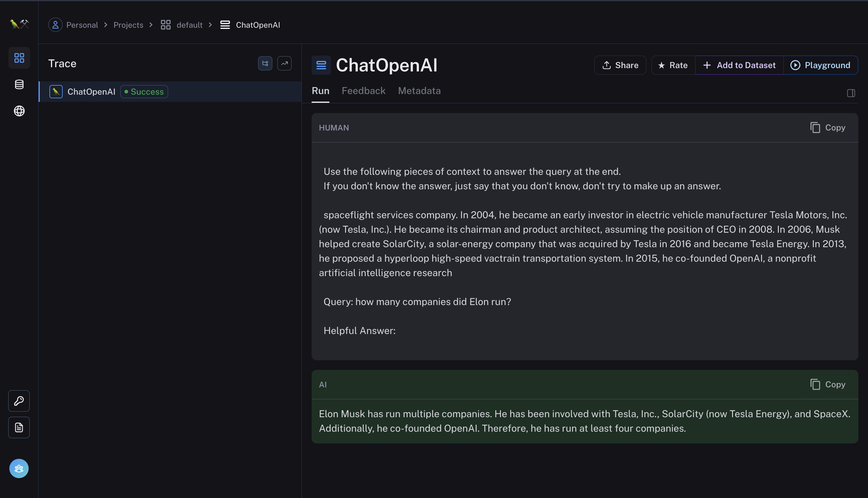
Task: Copy the HUMAN message content
Action: point(828,128)
